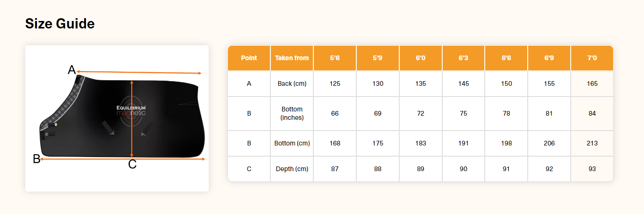Open the magnetic rug diagram image
This screenshot has width=644, height=214.
[117, 118]
